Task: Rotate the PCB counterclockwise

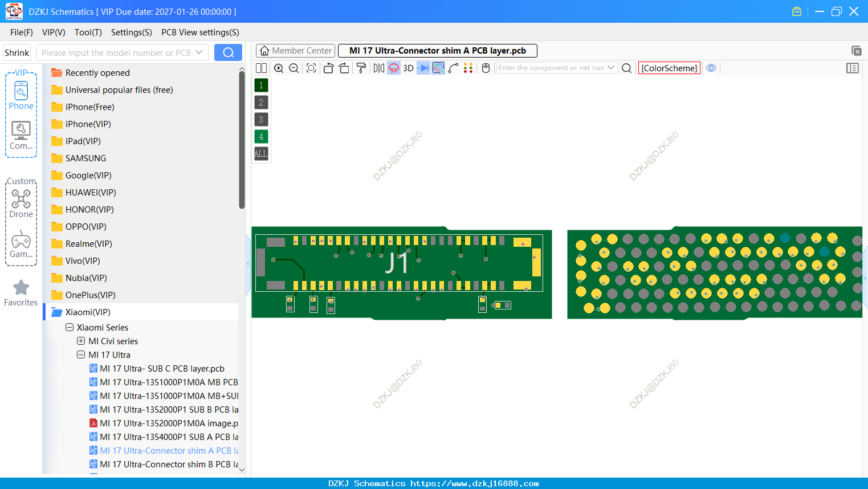Action: click(x=328, y=68)
